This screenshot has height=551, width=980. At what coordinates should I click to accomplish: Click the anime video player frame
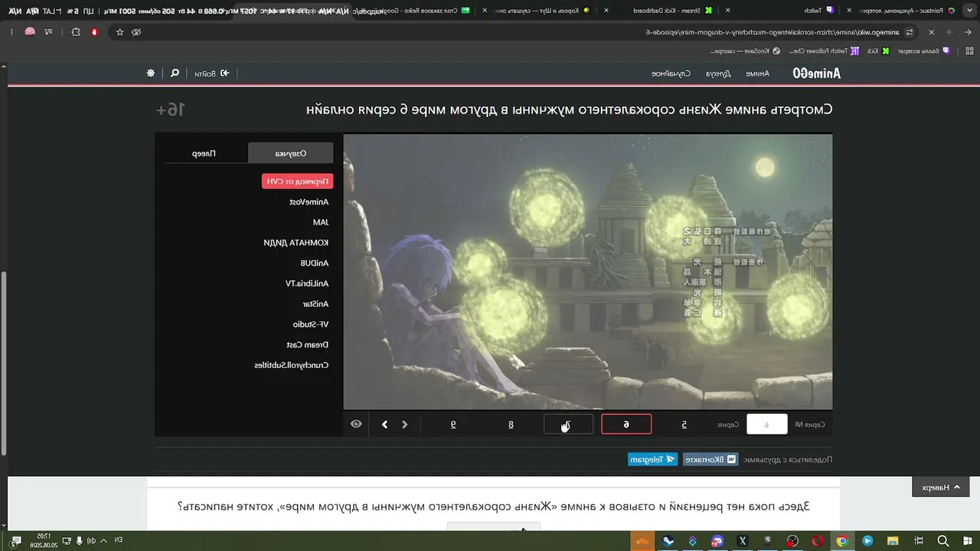click(588, 272)
